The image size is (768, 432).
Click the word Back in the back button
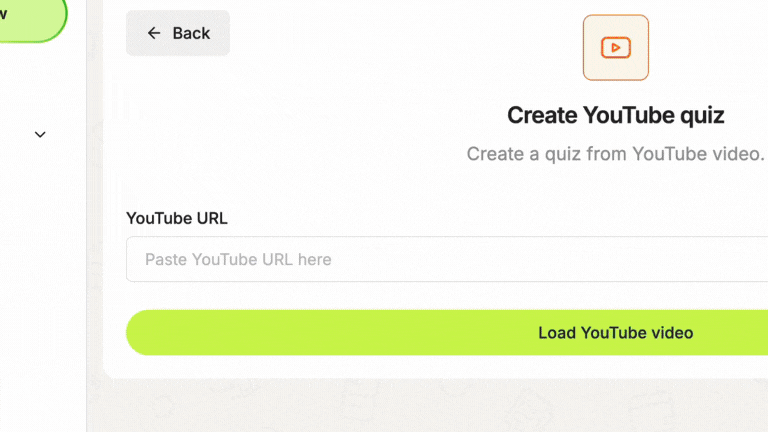[191, 33]
